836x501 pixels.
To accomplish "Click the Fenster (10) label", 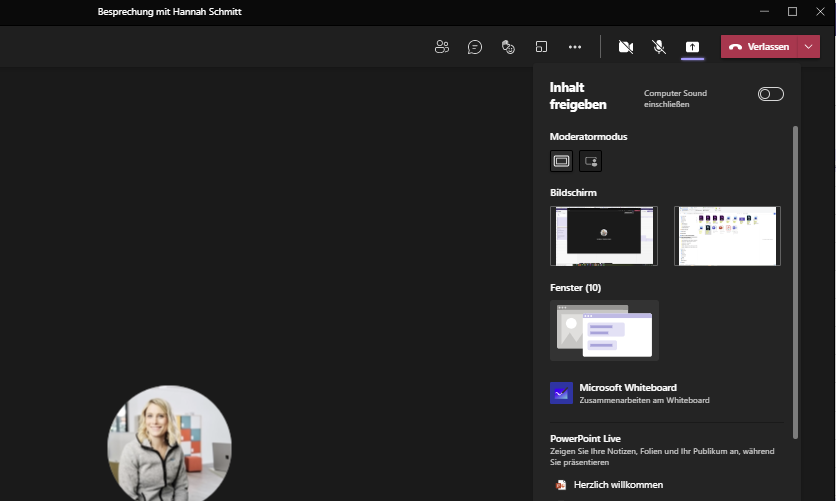I will pos(575,288).
